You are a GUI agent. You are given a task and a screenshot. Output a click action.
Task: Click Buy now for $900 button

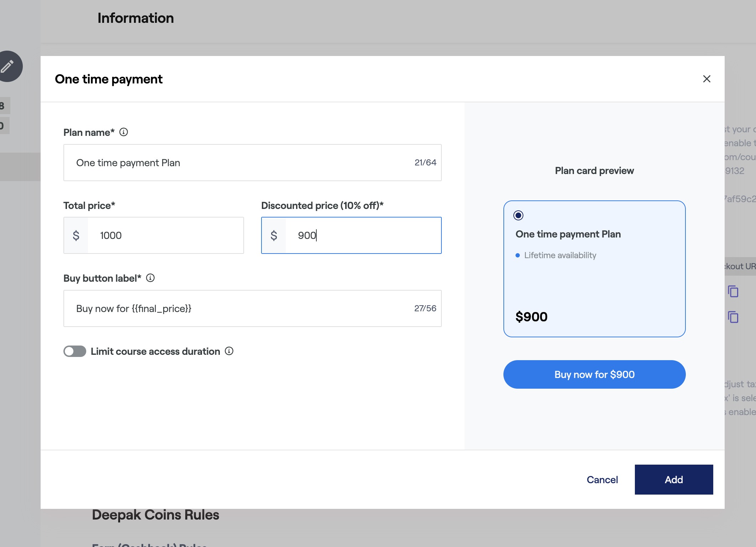pos(594,374)
